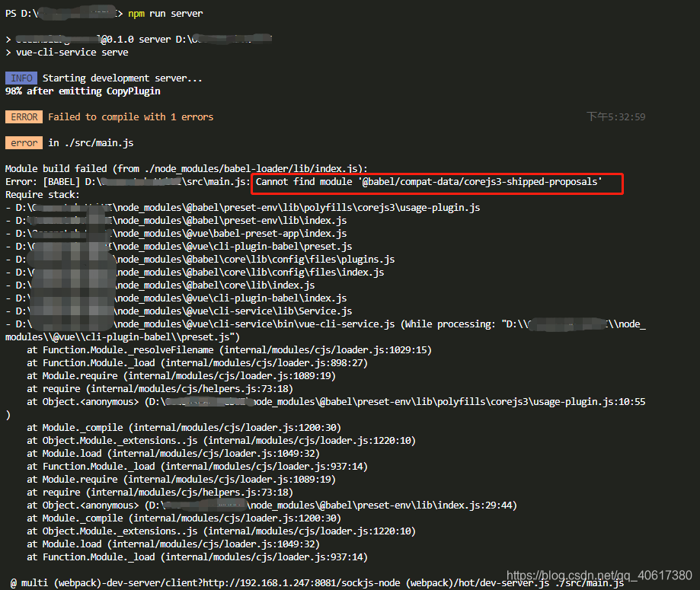Click the blue INFO badge
The height and width of the screenshot is (590, 700).
tap(21, 78)
